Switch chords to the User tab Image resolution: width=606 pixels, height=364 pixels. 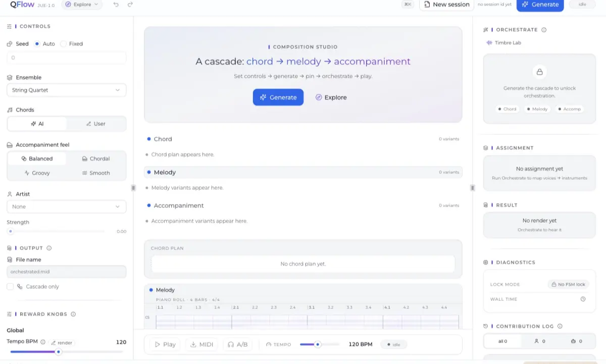96,124
